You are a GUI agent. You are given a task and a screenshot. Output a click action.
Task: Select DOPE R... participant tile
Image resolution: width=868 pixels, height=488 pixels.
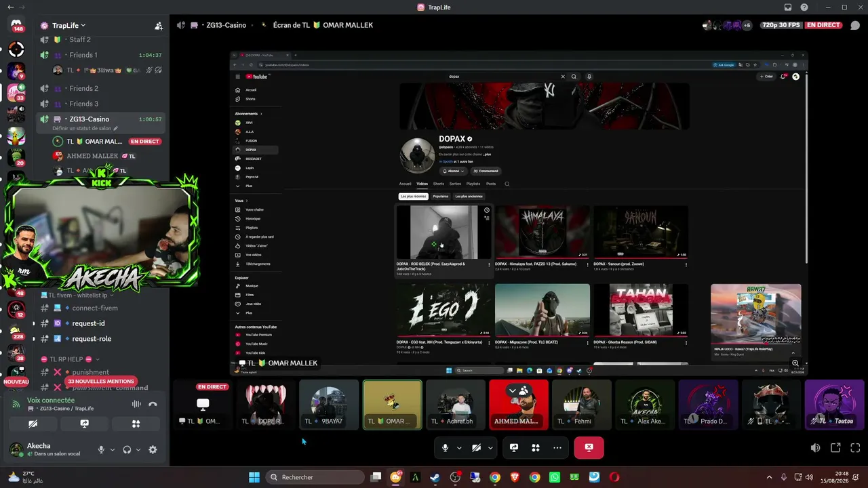266,405
